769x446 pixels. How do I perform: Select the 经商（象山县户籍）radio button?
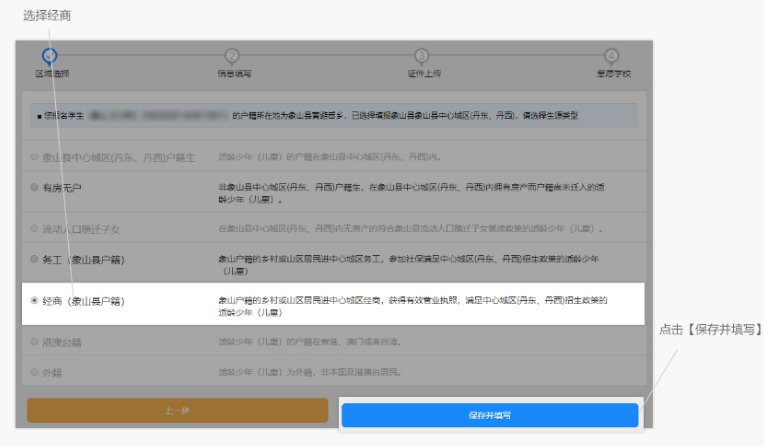click(35, 300)
